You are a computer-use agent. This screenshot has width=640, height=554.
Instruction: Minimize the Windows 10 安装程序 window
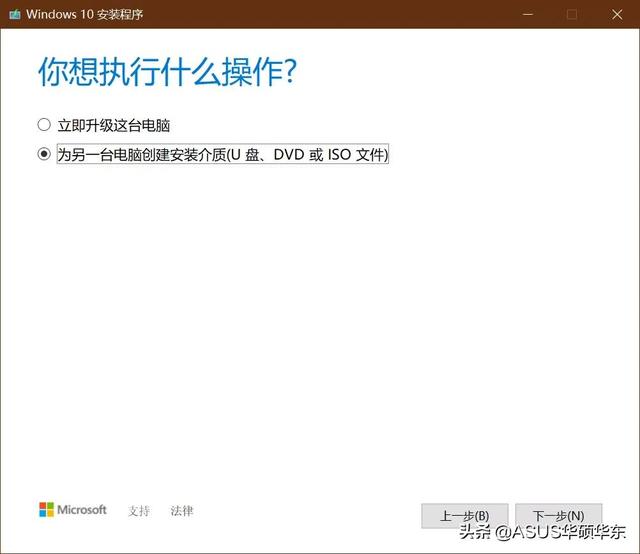pos(528,15)
